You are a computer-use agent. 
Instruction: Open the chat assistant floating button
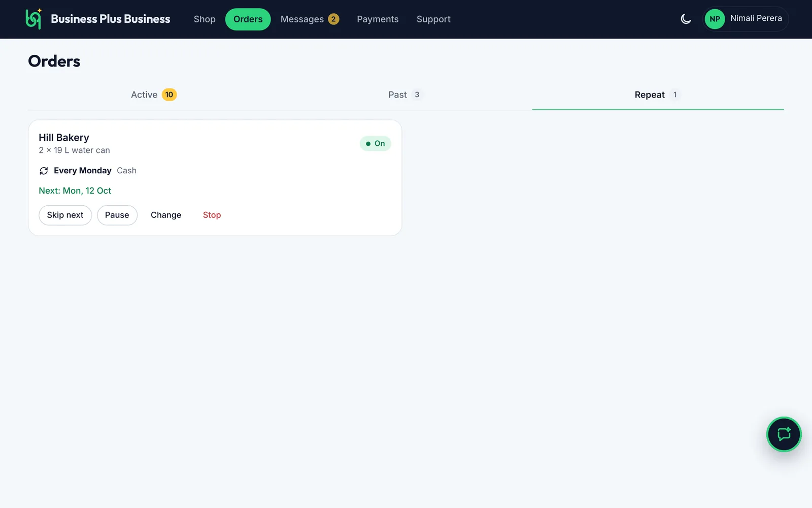pyautogui.click(x=784, y=434)
